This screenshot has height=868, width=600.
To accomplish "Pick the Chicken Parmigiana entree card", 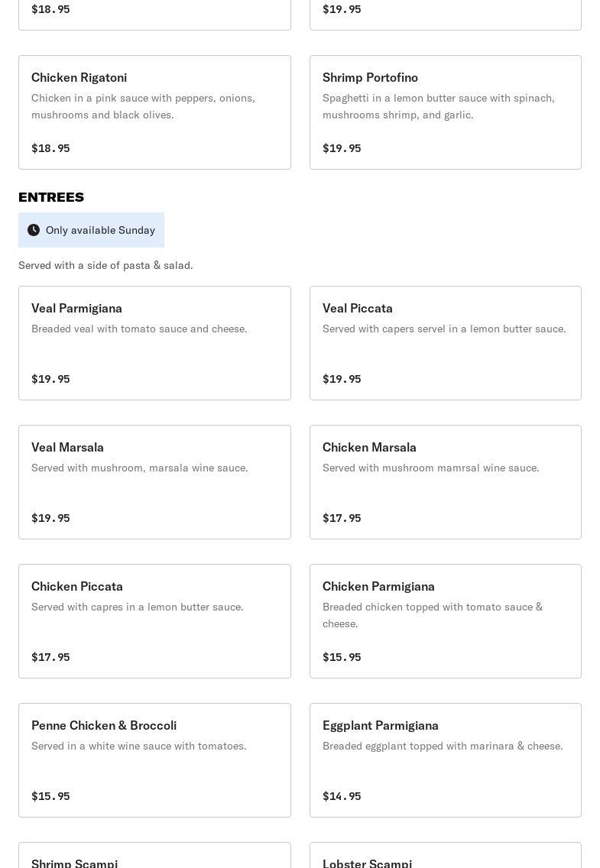I will tap(445, 621).
